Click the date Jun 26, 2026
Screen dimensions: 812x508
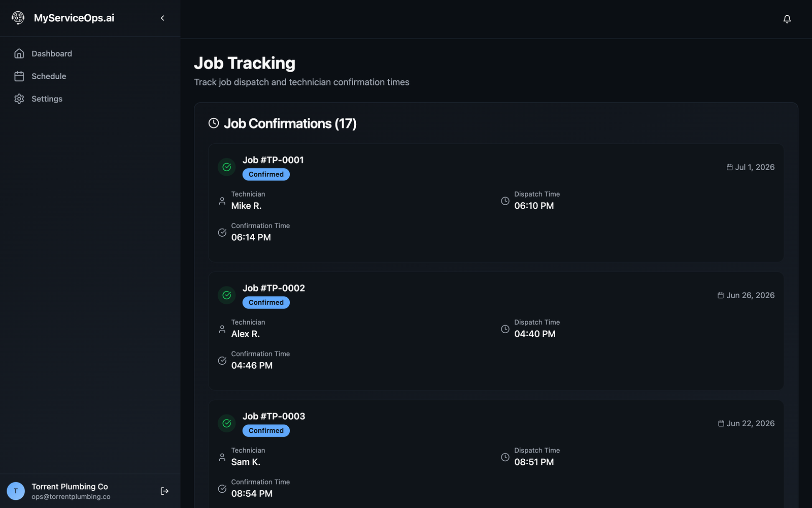coord(751,295)
